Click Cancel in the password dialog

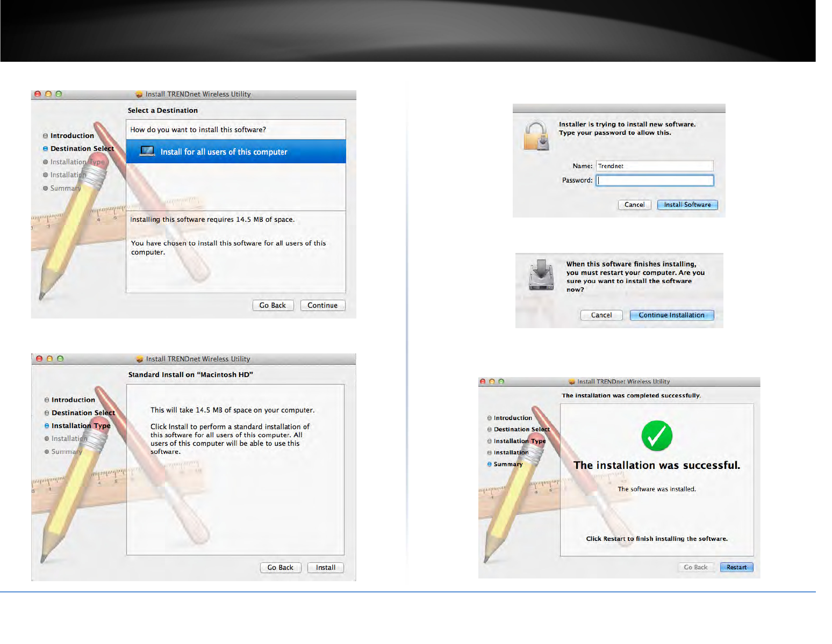(x=635, y=205)
